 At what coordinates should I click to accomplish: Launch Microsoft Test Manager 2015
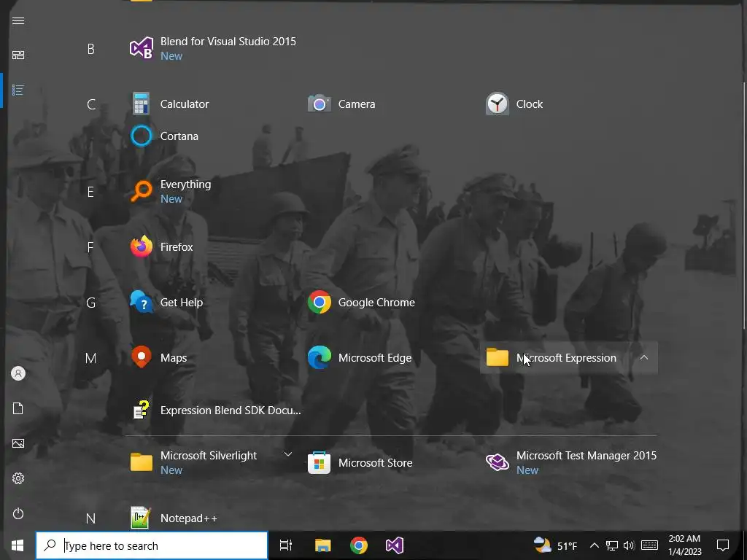(x=570, y=462)
